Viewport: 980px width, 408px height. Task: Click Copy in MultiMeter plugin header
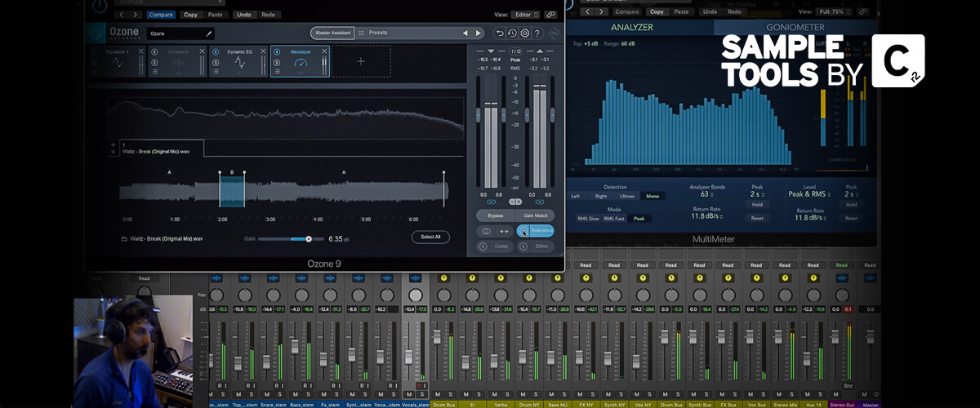(x=657, y=11)
